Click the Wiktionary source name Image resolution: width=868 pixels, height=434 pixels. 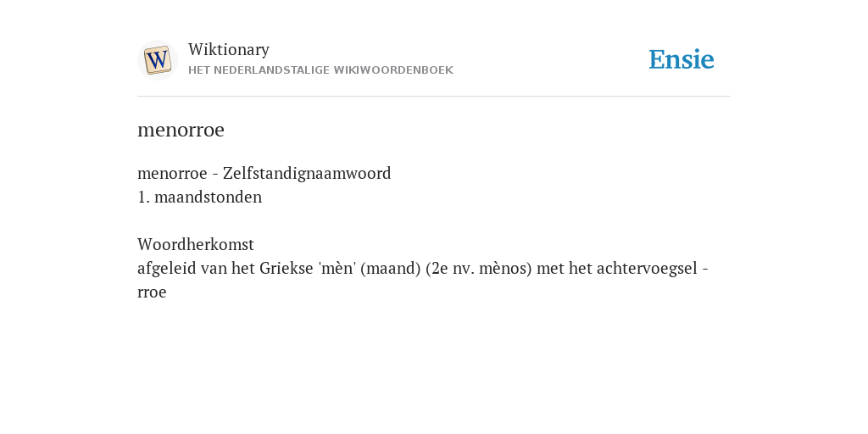click(x=229, y=50)
